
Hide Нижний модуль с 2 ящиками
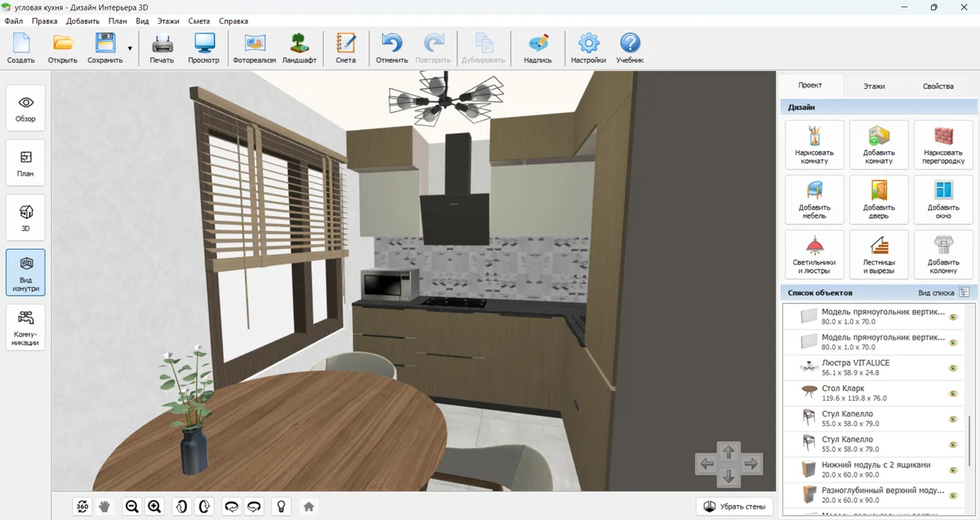[x=952, y=470]
